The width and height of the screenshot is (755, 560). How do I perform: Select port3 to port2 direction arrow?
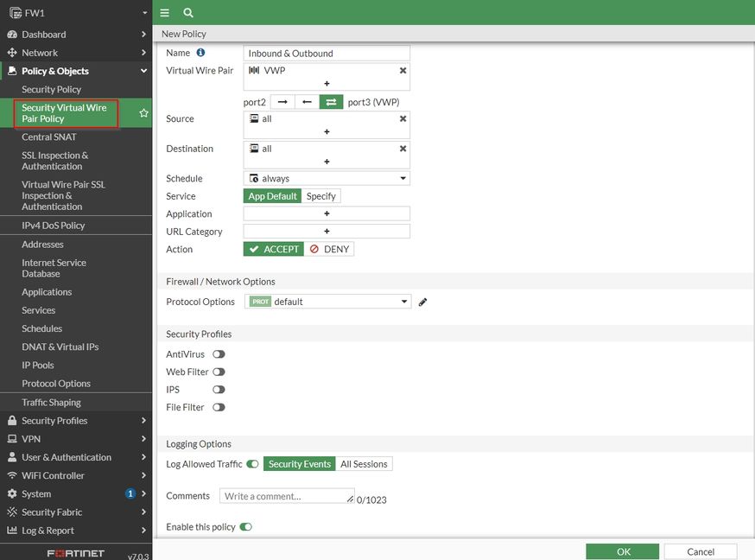[x=307, y=102]
